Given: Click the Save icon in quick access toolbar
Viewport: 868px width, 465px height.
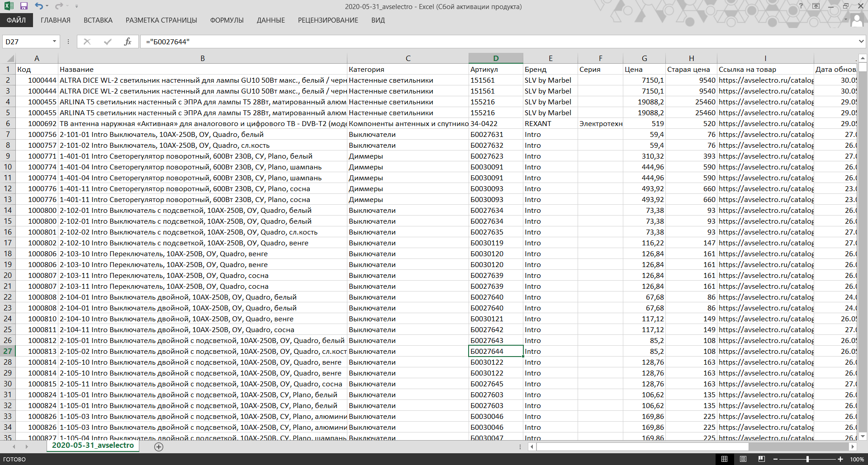Looking at the screenshot, I should point(24,6).
